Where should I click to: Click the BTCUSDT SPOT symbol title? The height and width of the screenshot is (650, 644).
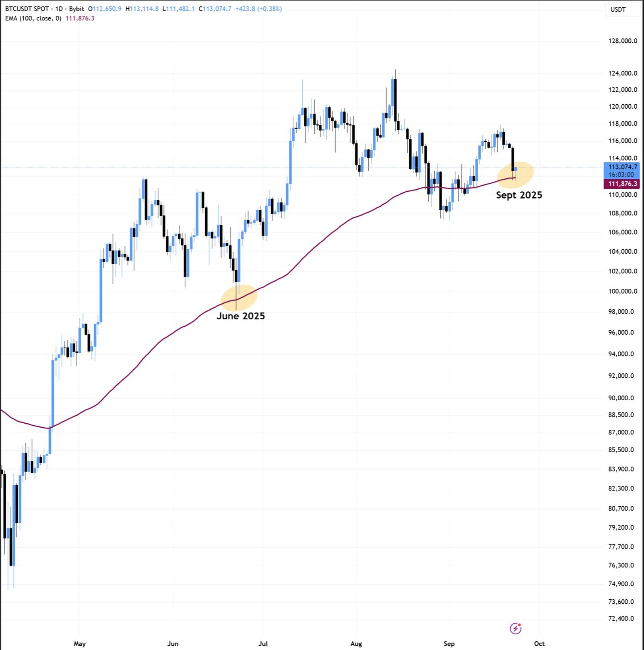tap(27, 9)
